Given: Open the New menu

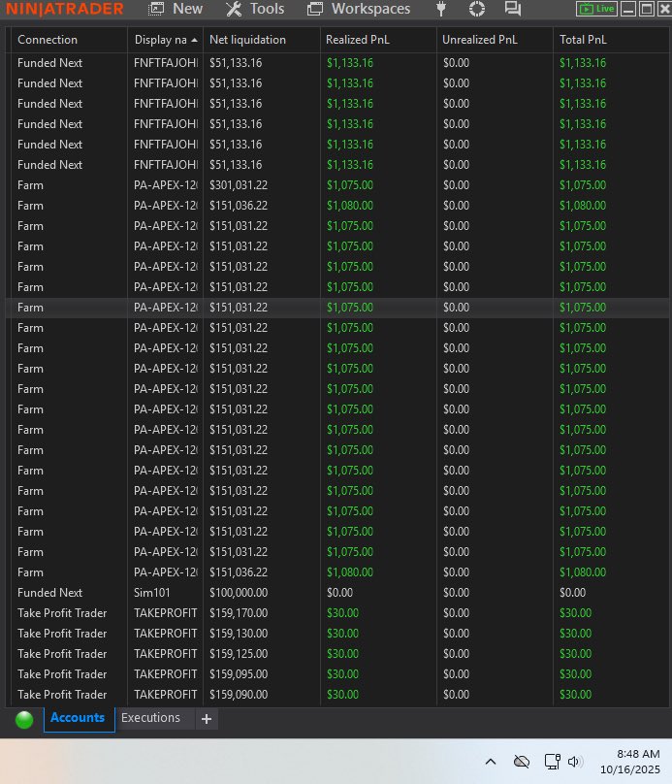Looking at the screenshot, I should [176, 9].
